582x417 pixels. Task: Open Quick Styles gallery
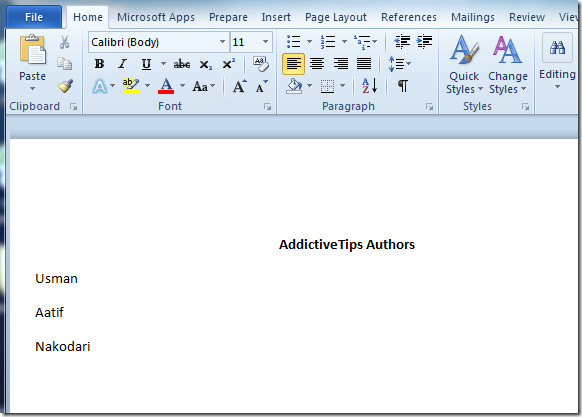464,65
